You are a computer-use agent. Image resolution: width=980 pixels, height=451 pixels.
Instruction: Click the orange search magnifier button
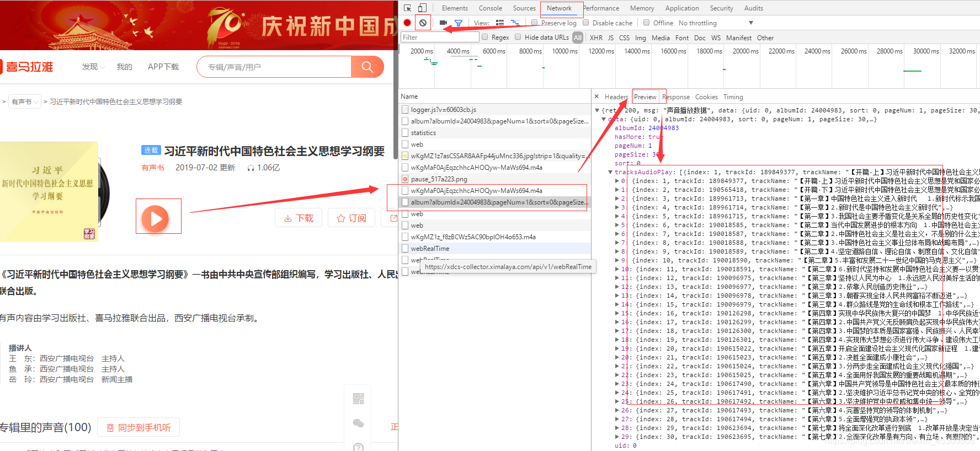coord(367,67)
